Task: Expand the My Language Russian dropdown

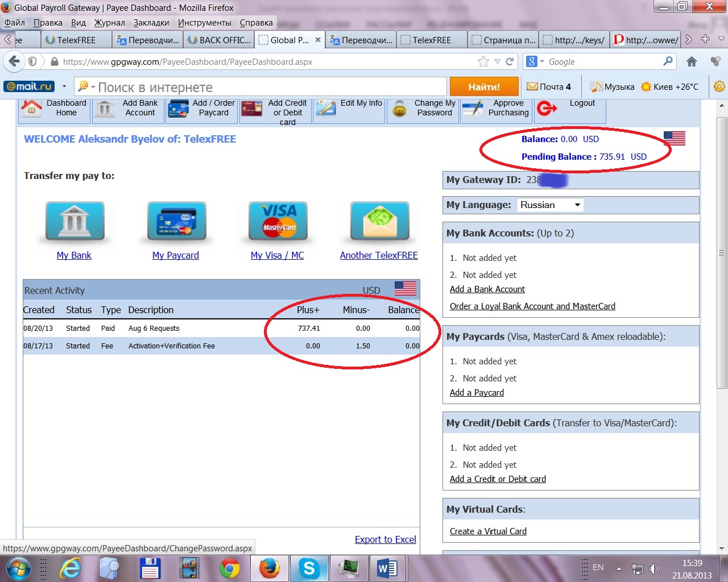Action: 551,205
